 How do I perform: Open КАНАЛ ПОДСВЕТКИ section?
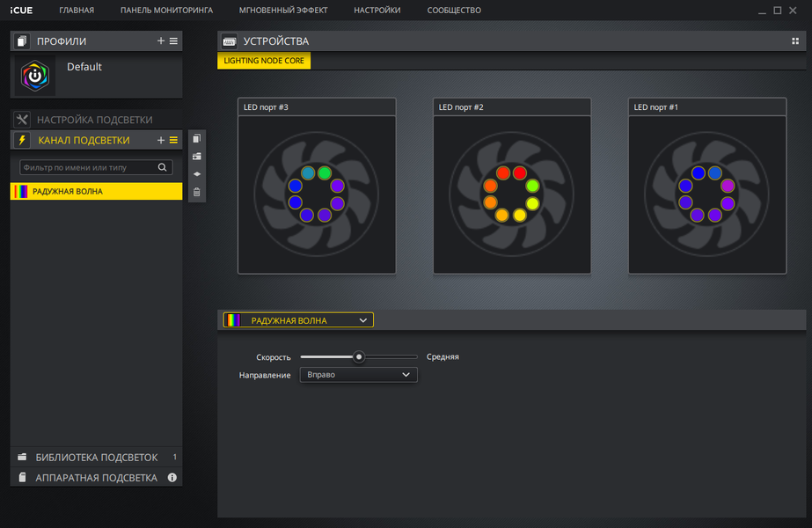(84, 140)
